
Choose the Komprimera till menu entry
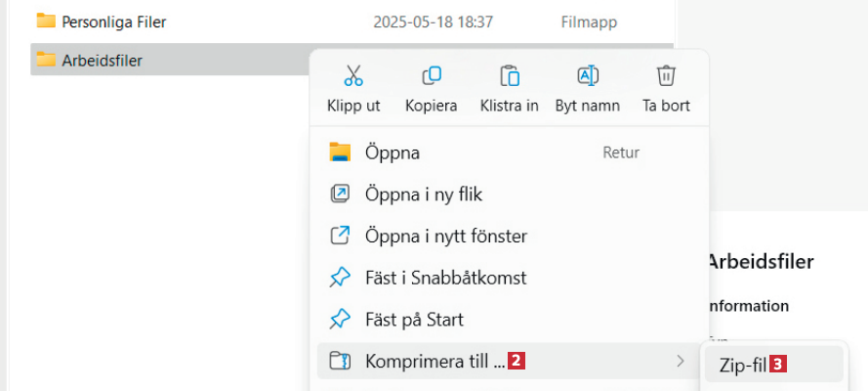tap(434, 362)
